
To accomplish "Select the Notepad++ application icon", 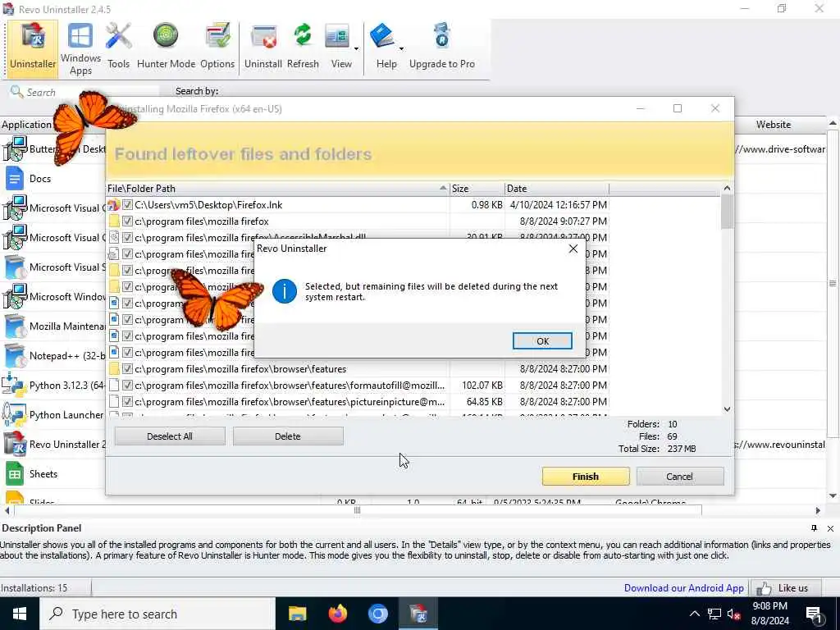I will click(15, 356).
